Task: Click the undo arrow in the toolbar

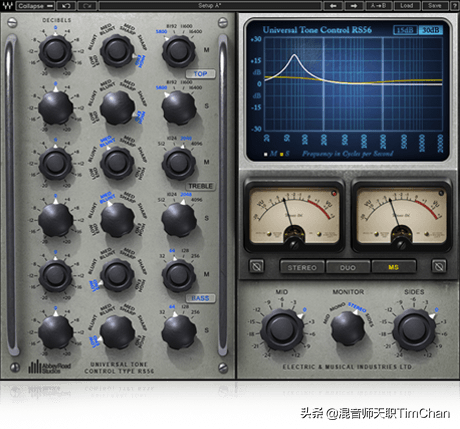Action: point(66,6)
